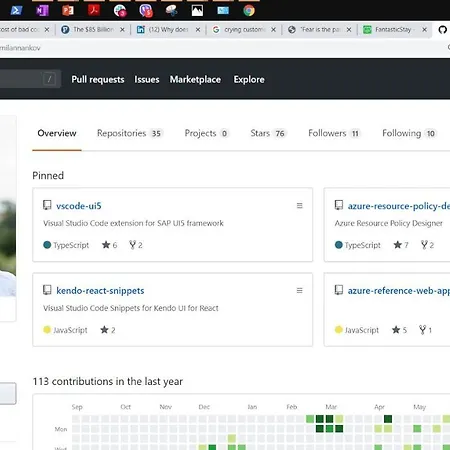Close the FantasticStay browser tab
Viewport: 450px width, 450px height.
coord(425,30)
